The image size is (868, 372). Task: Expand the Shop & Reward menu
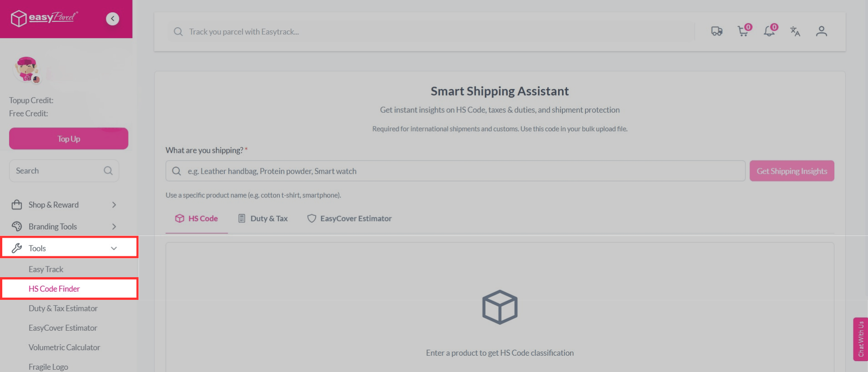click(x=64, y=205)
